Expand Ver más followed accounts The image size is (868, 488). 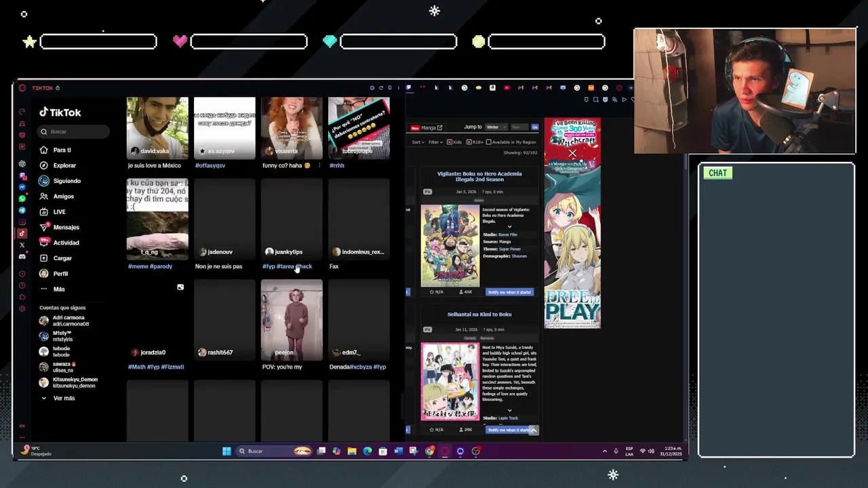pos(58,399)
